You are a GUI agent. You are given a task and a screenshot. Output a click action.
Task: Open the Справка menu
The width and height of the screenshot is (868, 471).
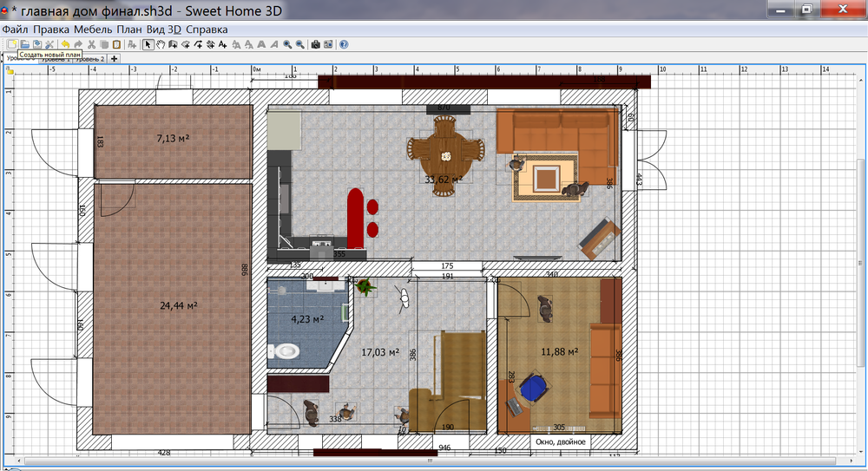click(x=207, y=29)
